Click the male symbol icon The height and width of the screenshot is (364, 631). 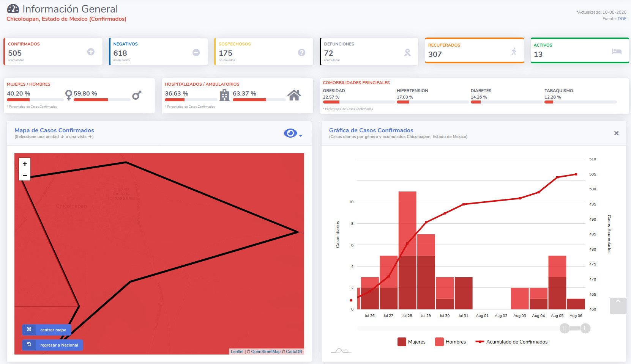[137, 95]
